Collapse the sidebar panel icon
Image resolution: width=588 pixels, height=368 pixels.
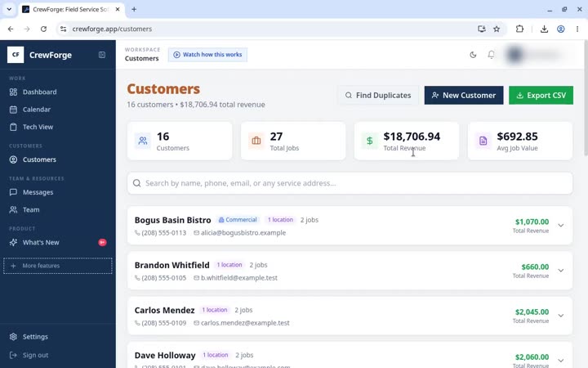click(102, 55)
